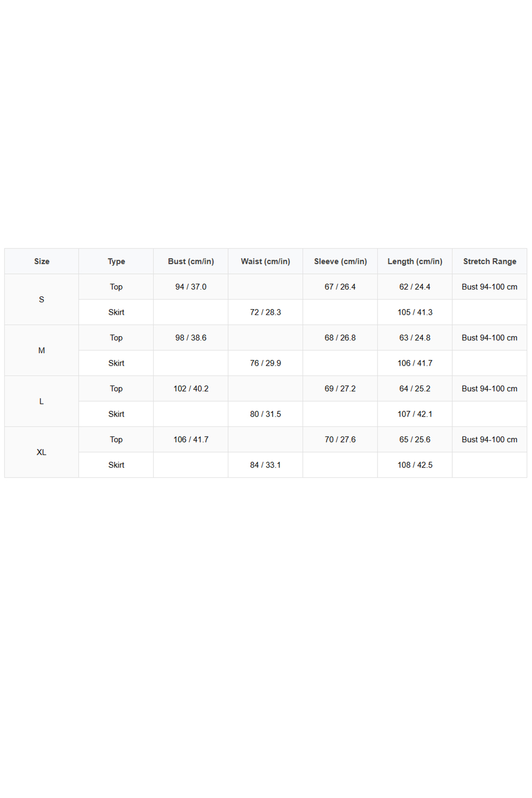
Task: Click the Type column header
Action: tap(116, 261)
